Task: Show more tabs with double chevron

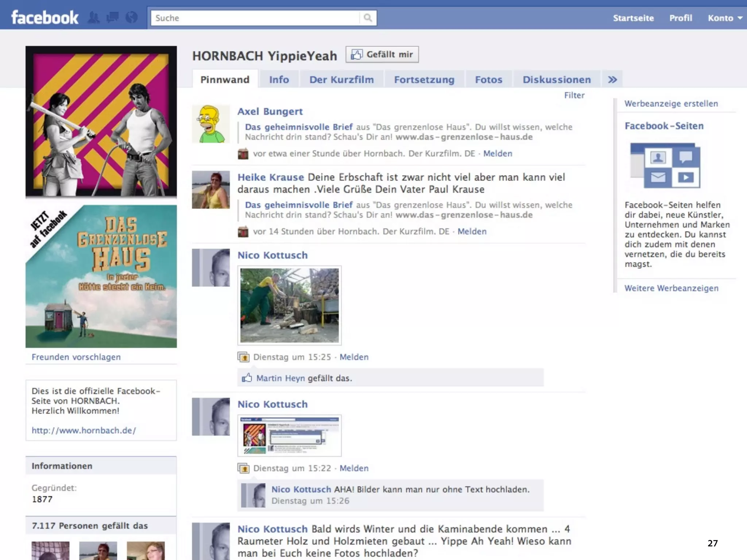Action: (612, 80)
